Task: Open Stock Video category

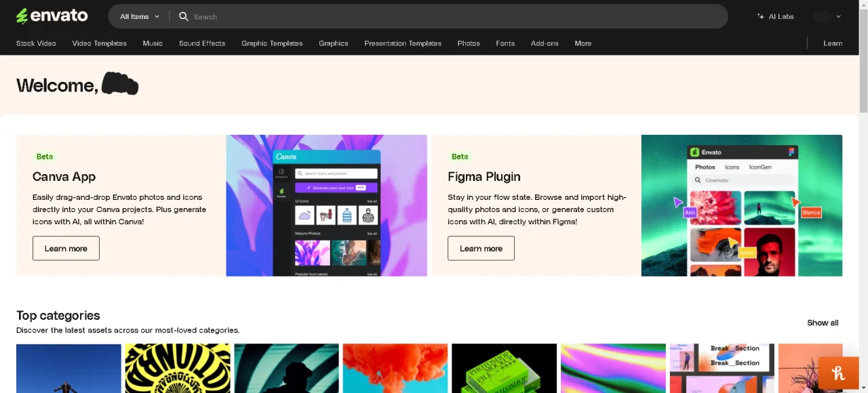Action: pyautogui.click(x=36, y=43)
